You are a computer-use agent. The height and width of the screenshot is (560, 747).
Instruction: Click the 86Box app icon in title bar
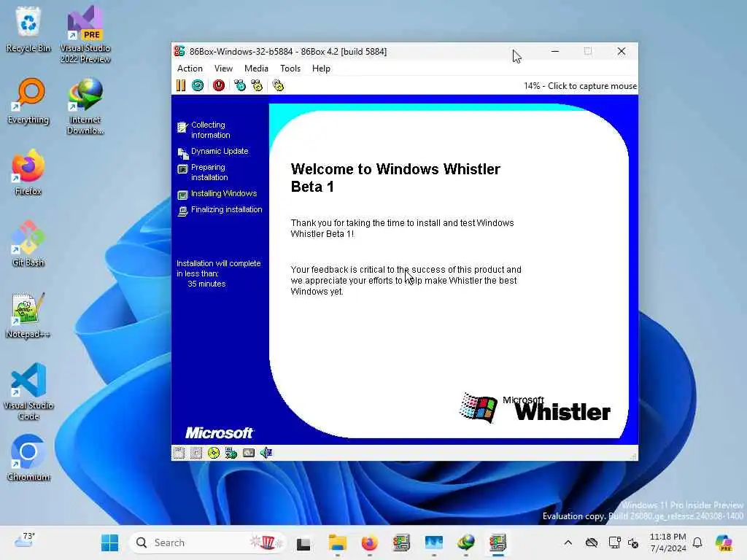click(x=179, y=51)
